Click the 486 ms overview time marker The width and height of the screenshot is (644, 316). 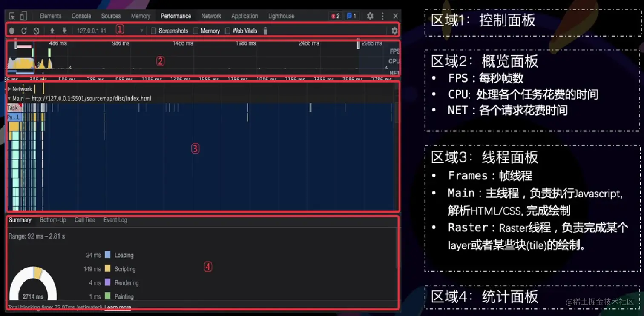point(58,43)
